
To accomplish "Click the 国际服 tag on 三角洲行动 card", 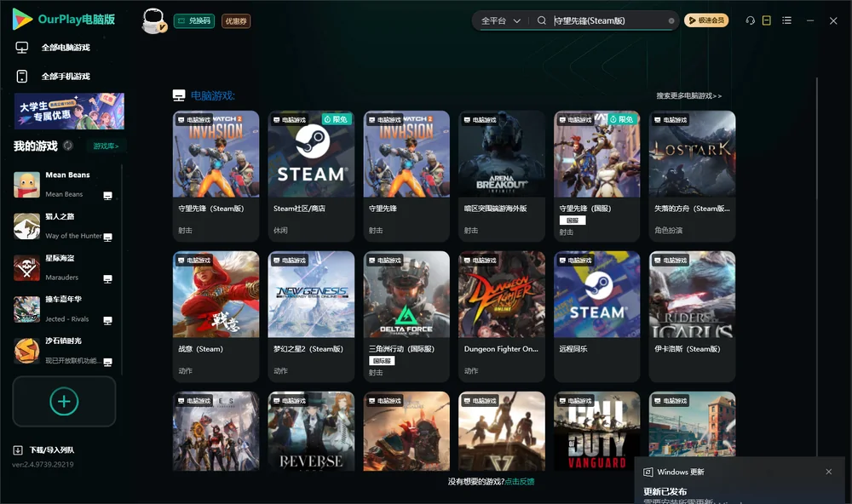I will [x=382, y=361].
